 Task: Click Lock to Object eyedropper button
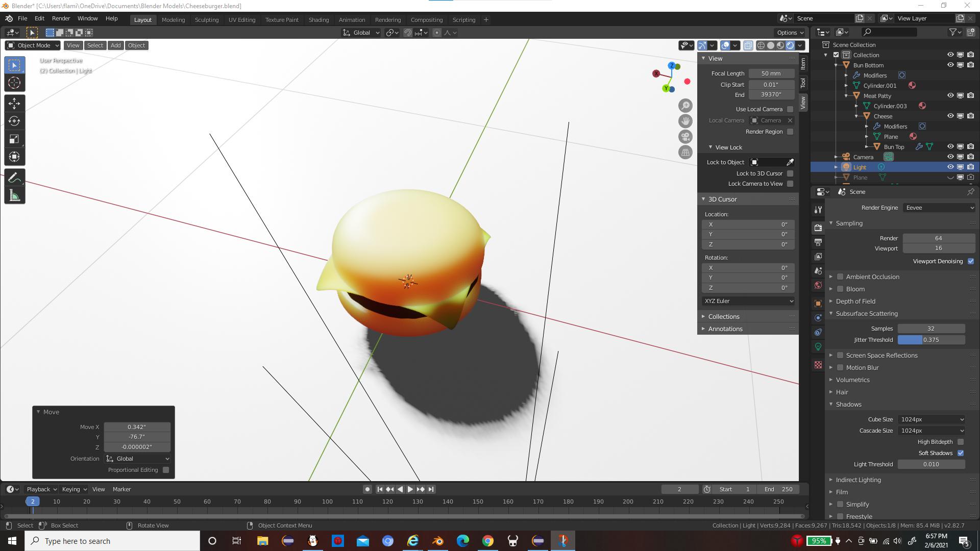(x=793, y=162)
